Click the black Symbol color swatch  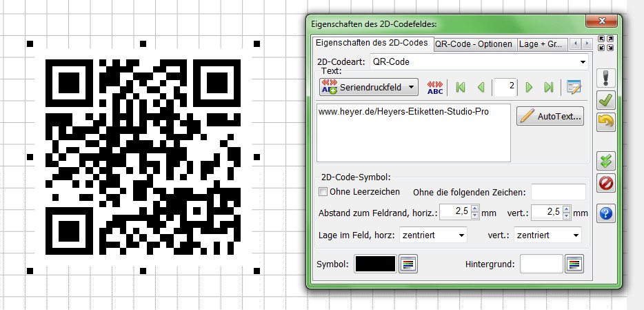pyautogui.click(x=375, y=264)
